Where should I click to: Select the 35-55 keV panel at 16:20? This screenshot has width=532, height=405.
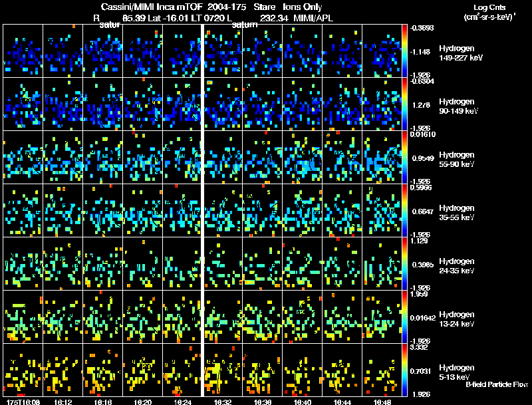click(x=142, y=211)
